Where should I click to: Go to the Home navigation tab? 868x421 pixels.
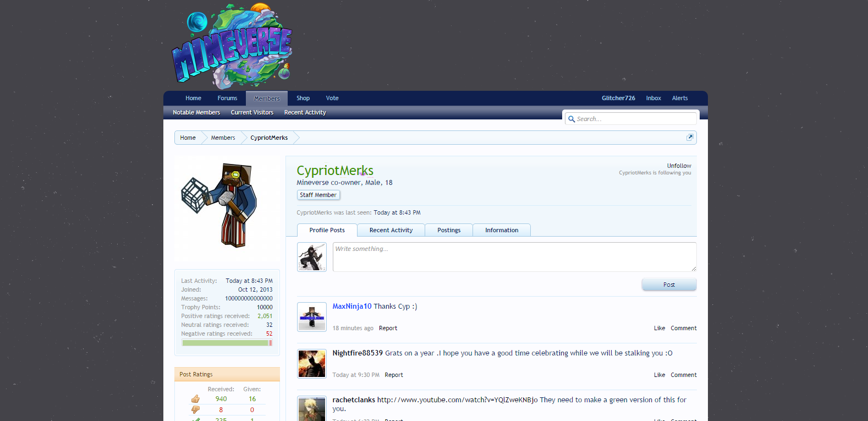tap(193, 98)
